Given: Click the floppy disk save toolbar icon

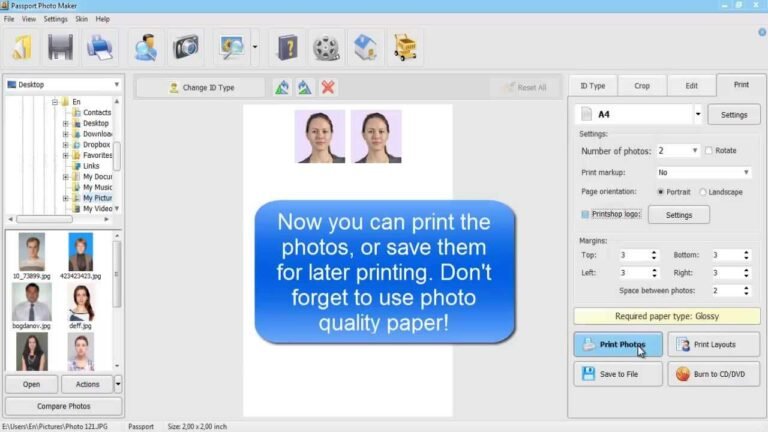Looking at the screenshot, I should point(60,48).
